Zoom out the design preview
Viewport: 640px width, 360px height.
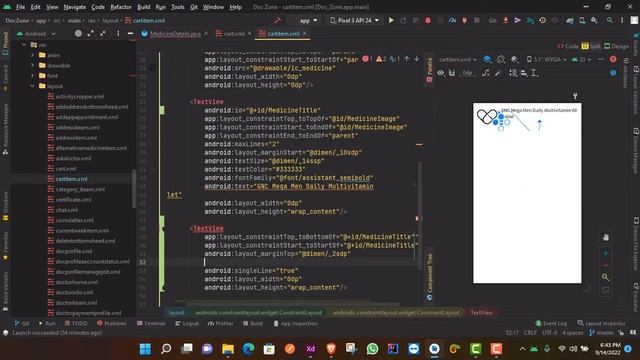pyautogui.click(x=606, y=265)
